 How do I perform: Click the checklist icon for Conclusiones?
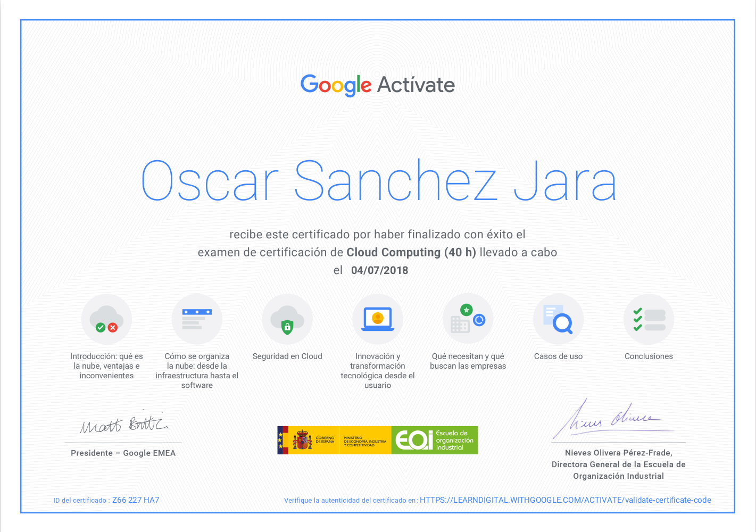[x=649, y=319]
